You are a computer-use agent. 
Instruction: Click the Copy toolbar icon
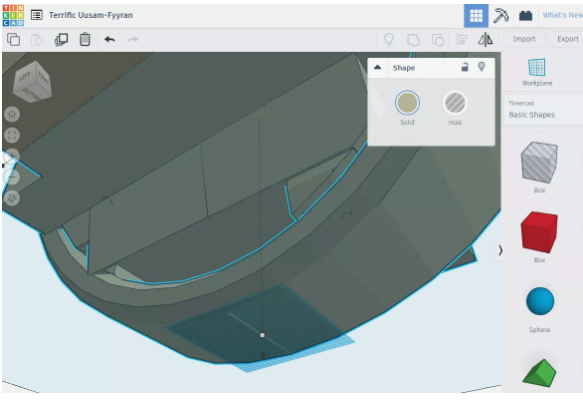click(x=14, y=39)
